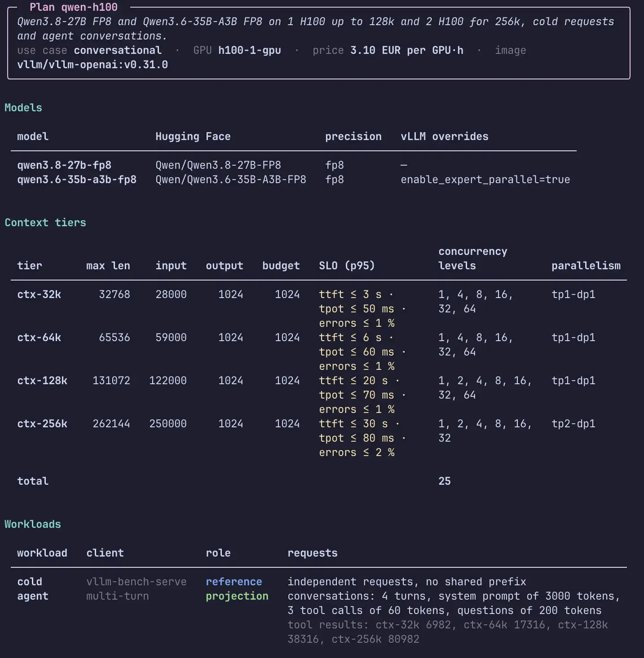Viewport: 644px width, 658px height.
Task: Select max len value '131072'
Action: pos(111,381)
